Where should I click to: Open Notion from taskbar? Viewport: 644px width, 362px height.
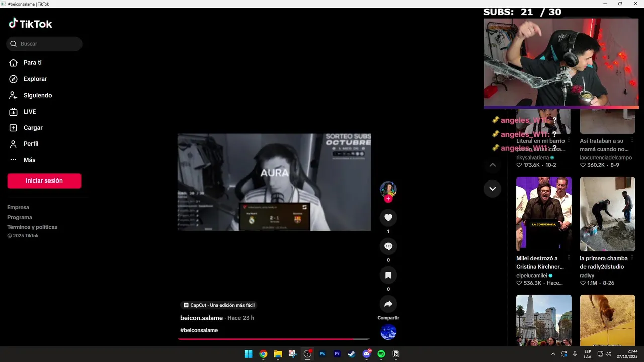coord(396,354)
